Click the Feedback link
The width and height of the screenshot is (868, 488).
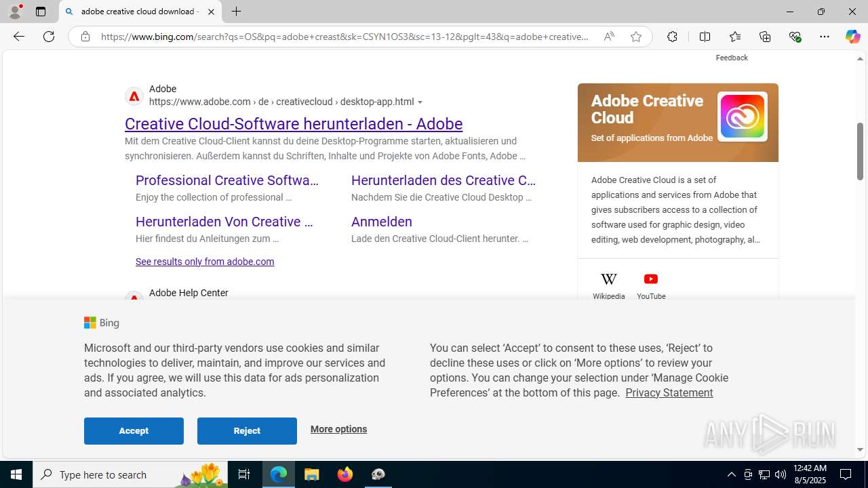(732, 58)
